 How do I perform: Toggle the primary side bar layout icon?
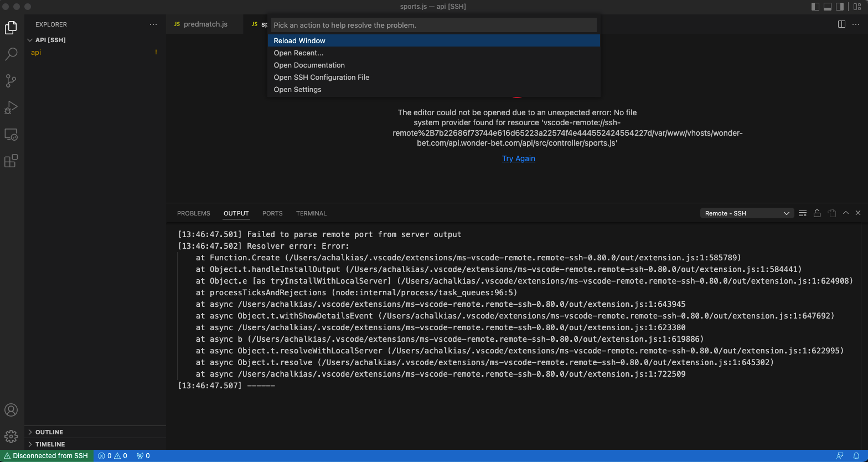click(815, 7)
